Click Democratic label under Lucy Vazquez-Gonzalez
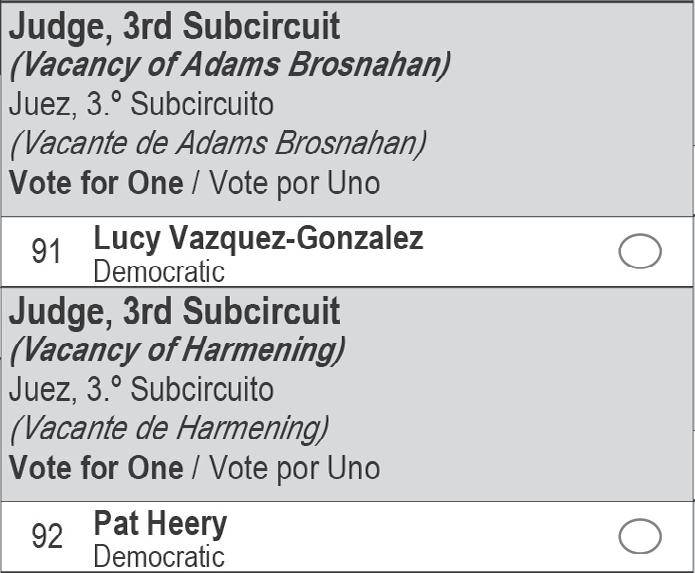Screen dimensions: 695x573 (159, 271)
